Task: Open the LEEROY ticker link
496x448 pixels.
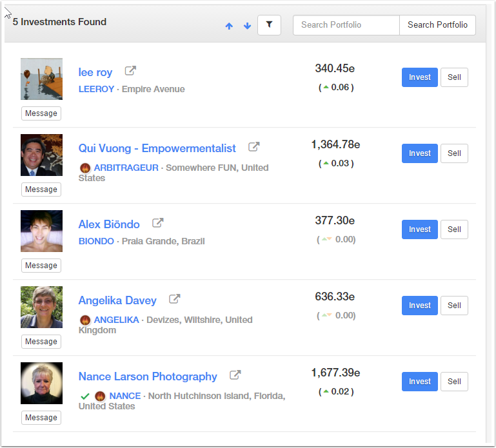Action: click(96, 89)
